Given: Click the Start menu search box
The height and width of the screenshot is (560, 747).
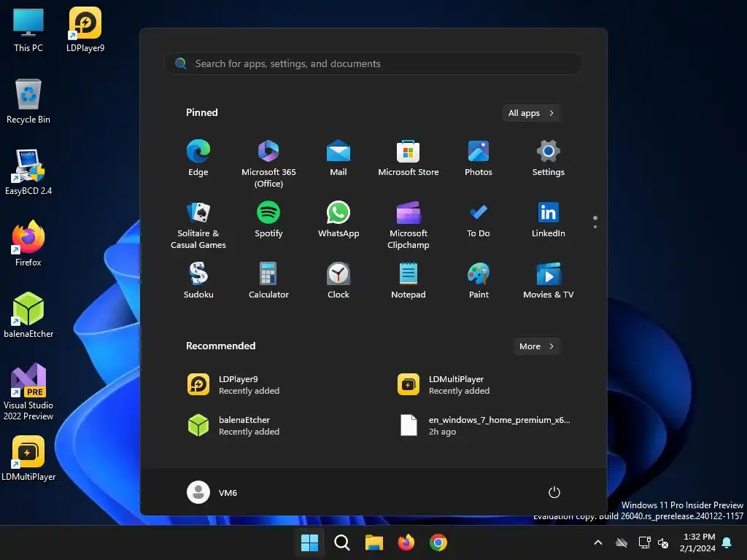Looking at the screenshot, I should click(373, 63).
